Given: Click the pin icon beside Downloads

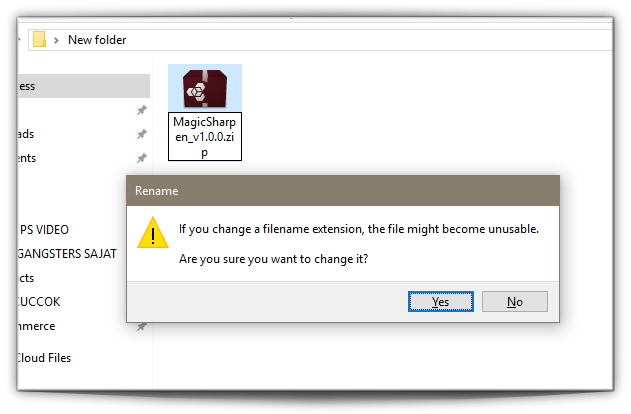Looking at the screenshot, I should click(x=141, y=134).
